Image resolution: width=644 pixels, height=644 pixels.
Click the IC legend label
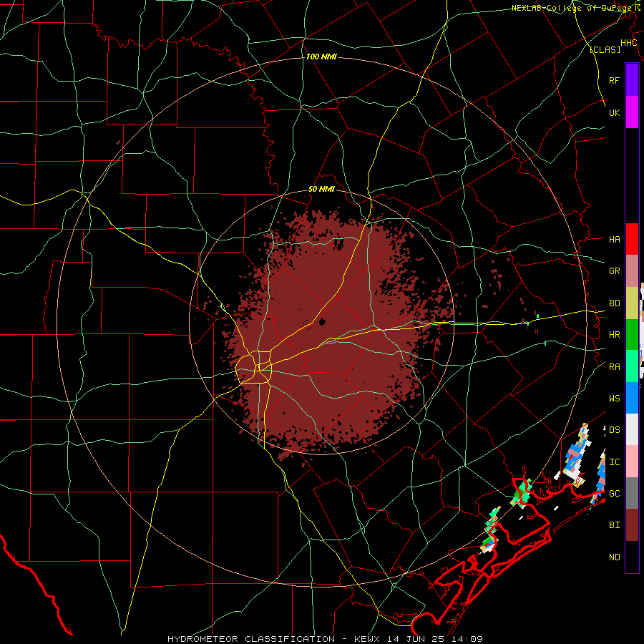point(614,462)
